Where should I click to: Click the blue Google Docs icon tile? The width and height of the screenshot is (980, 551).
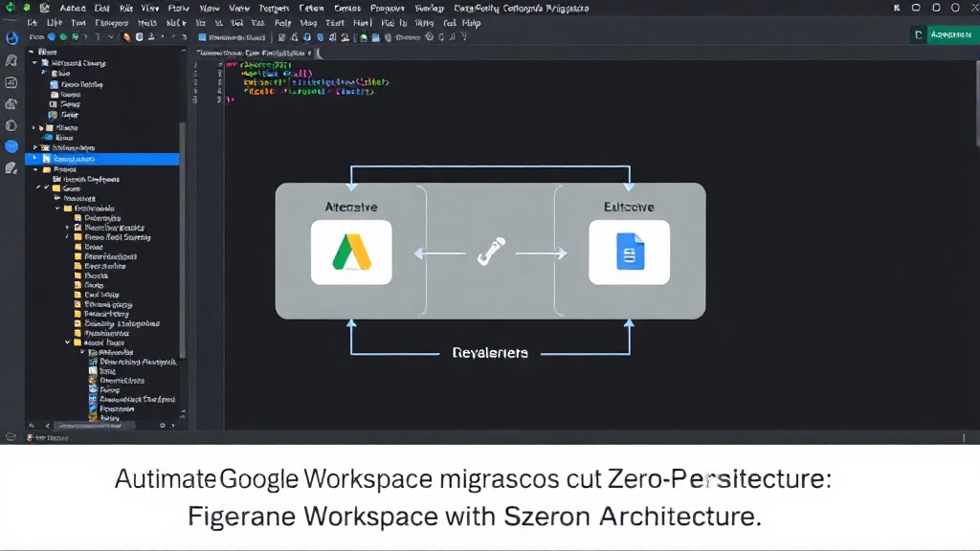click(629, 253)
